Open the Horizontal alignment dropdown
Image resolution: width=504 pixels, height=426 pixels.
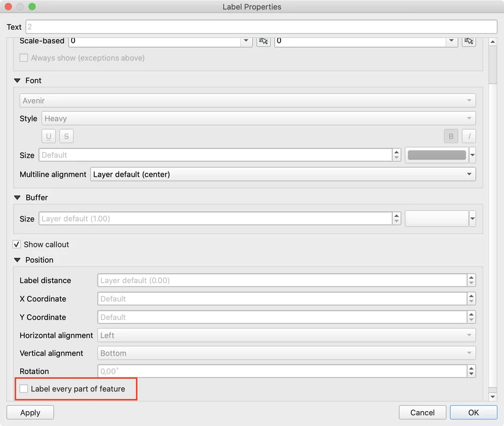tap(286, 335)
